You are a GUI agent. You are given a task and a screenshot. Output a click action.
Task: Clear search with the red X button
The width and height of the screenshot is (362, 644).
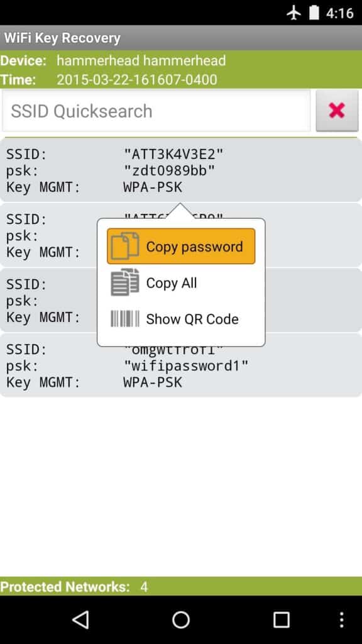click(337, 111)
